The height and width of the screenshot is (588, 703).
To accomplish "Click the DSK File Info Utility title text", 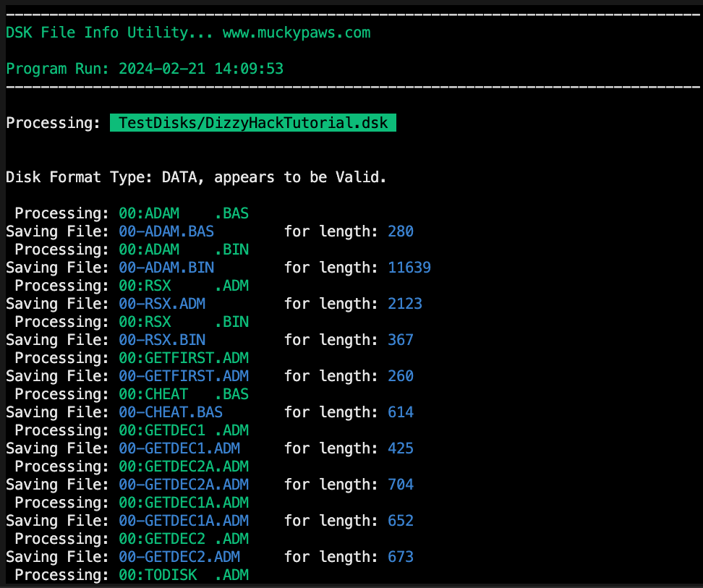I will tap(110, 33).
